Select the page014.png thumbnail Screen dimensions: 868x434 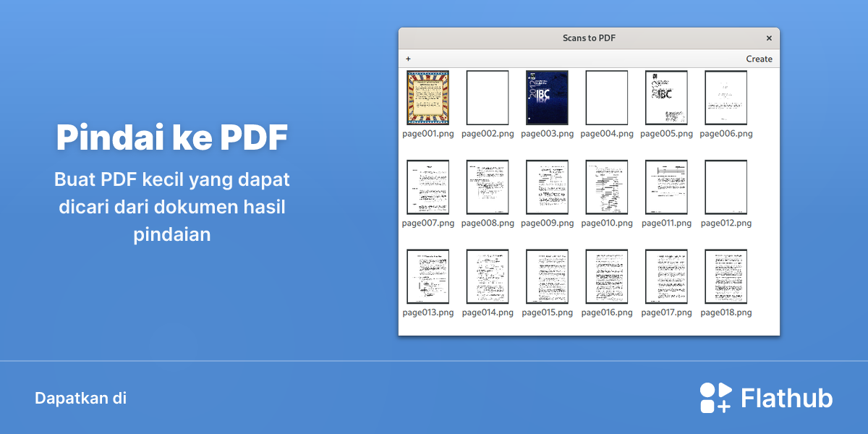coord(488,276)
